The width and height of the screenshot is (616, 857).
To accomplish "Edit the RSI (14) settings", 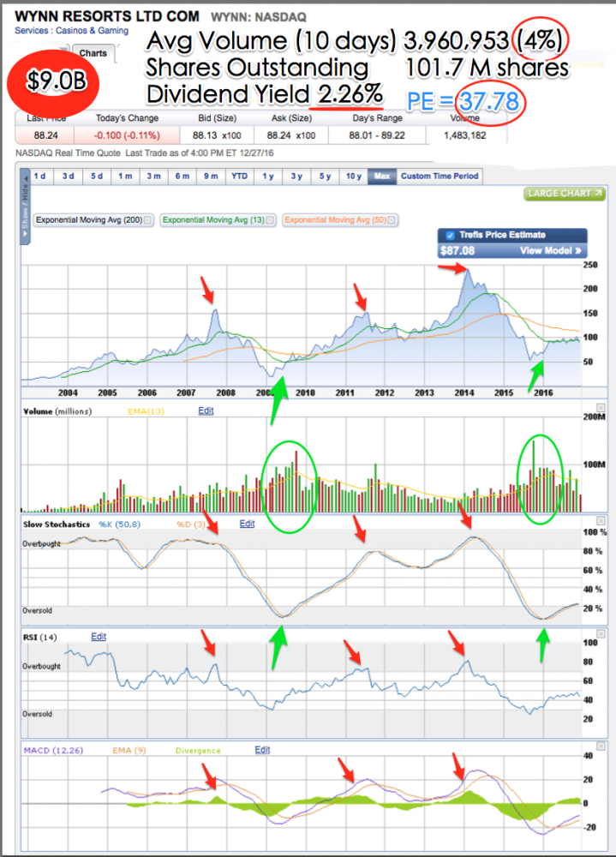I will point(99,637).
